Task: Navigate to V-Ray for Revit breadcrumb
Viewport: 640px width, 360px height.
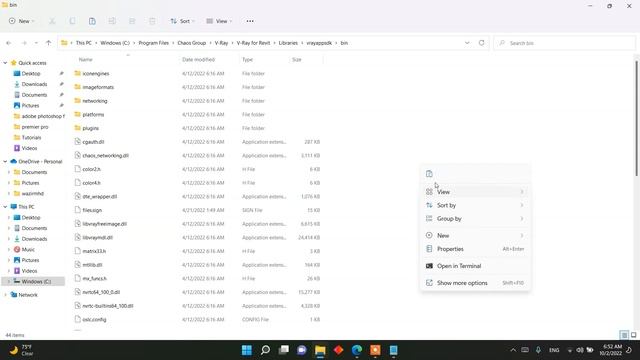Action: click(253, 43)
